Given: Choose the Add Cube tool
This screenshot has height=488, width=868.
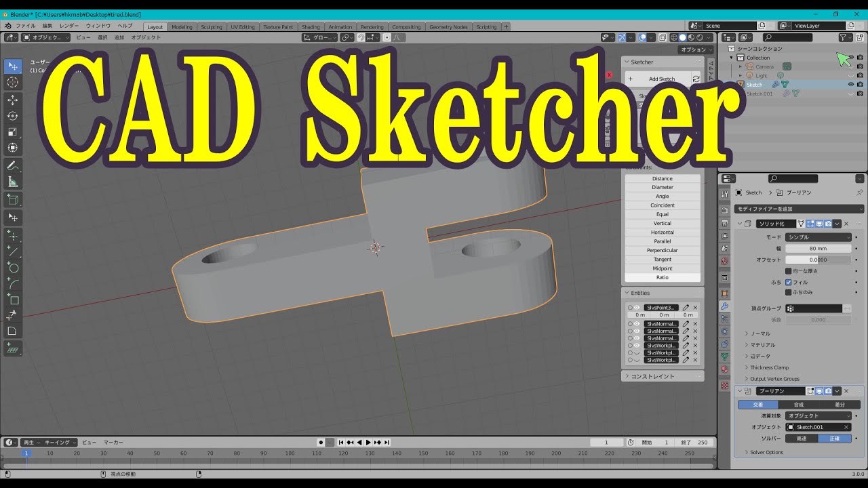Looking at the screenshot, I should tap(13, 199).
